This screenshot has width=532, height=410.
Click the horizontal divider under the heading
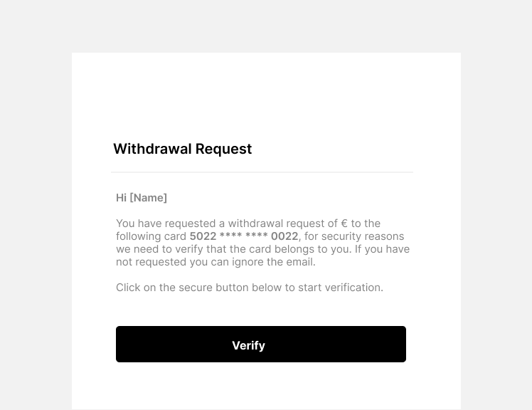click(x=262, y=172)
